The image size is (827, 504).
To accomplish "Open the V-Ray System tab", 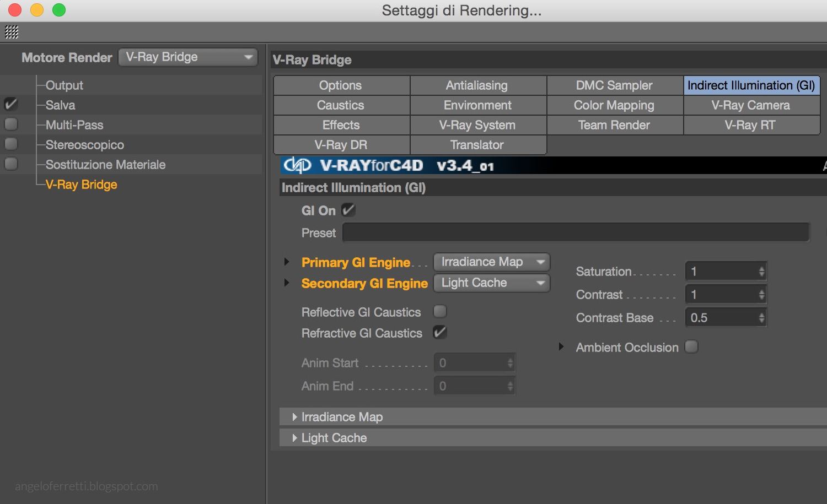I will click(x=478, y=125).
